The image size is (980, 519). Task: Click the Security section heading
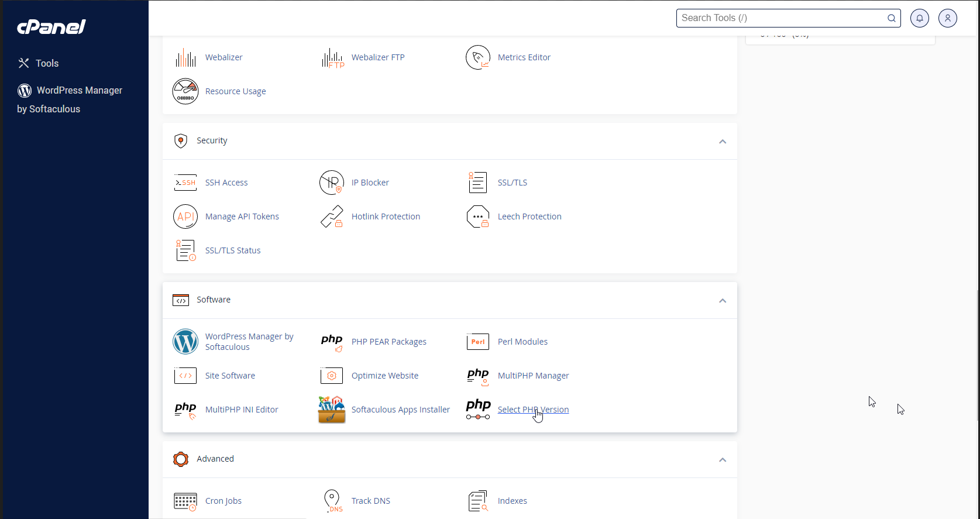click(212, 140)
